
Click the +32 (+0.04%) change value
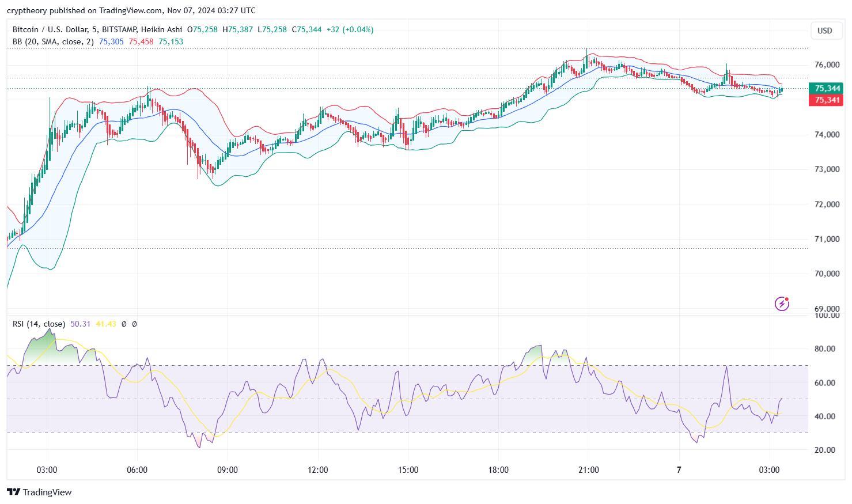(x=350, y=29)
